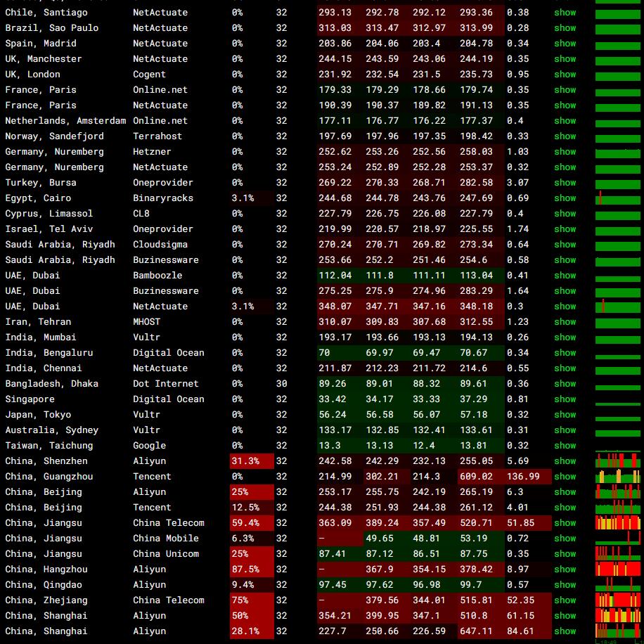This screenshot has height=644, width=644.
Task: Click the 'Google' provider cell
Action: point(149,446)
